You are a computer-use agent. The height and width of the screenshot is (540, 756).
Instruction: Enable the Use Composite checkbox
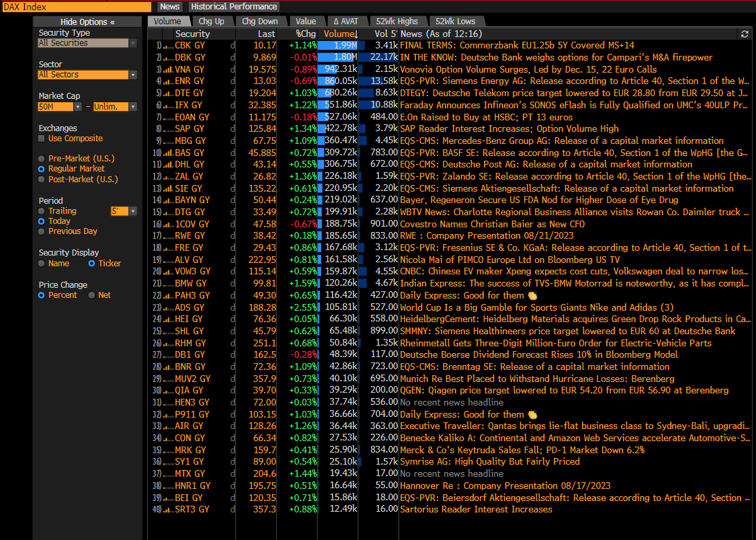[42, 139]
